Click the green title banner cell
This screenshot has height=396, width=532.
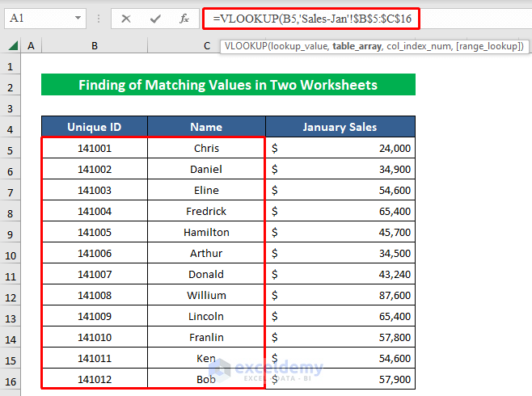tap(227, 85)
